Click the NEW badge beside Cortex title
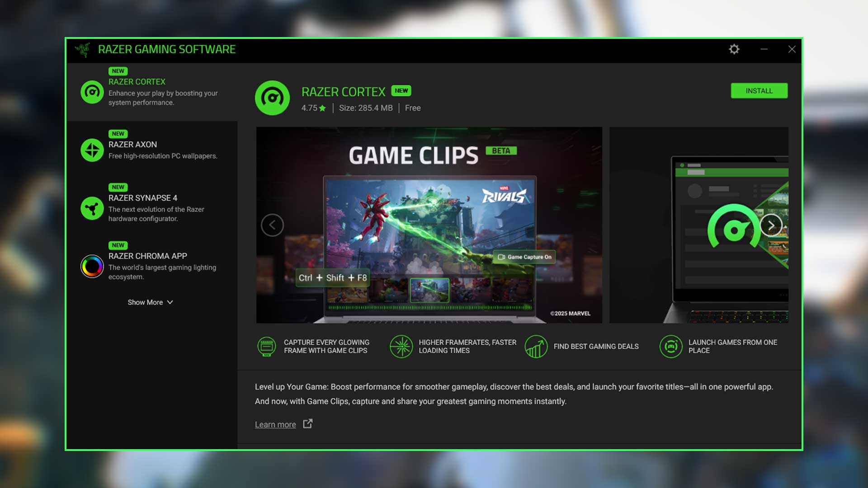 coord(401,91)
